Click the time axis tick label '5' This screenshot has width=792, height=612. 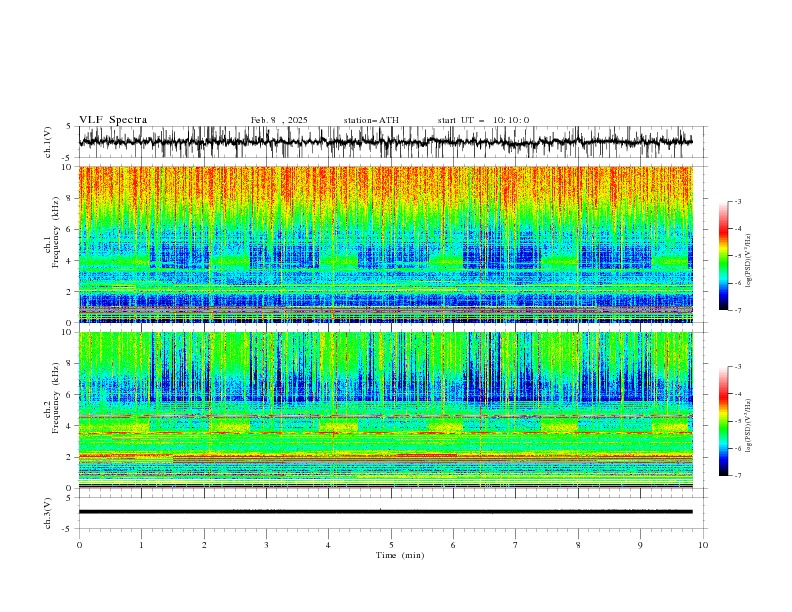click(391, 545)
